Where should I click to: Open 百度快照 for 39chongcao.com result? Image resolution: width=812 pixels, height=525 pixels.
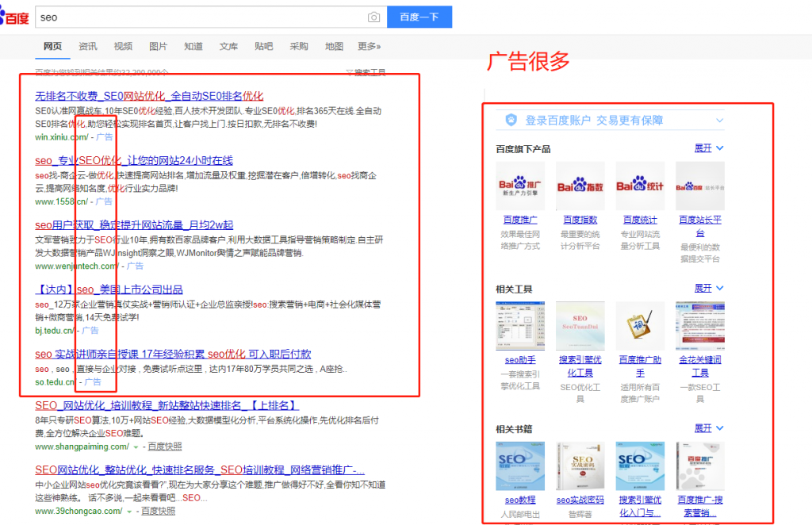(x=159, y=512)
